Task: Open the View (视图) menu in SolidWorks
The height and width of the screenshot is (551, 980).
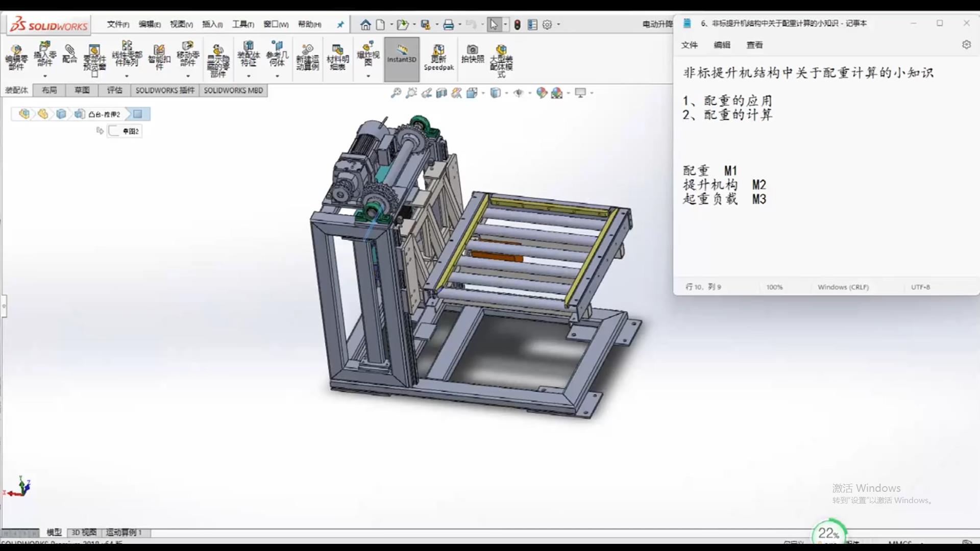Action: click(181, 24)
